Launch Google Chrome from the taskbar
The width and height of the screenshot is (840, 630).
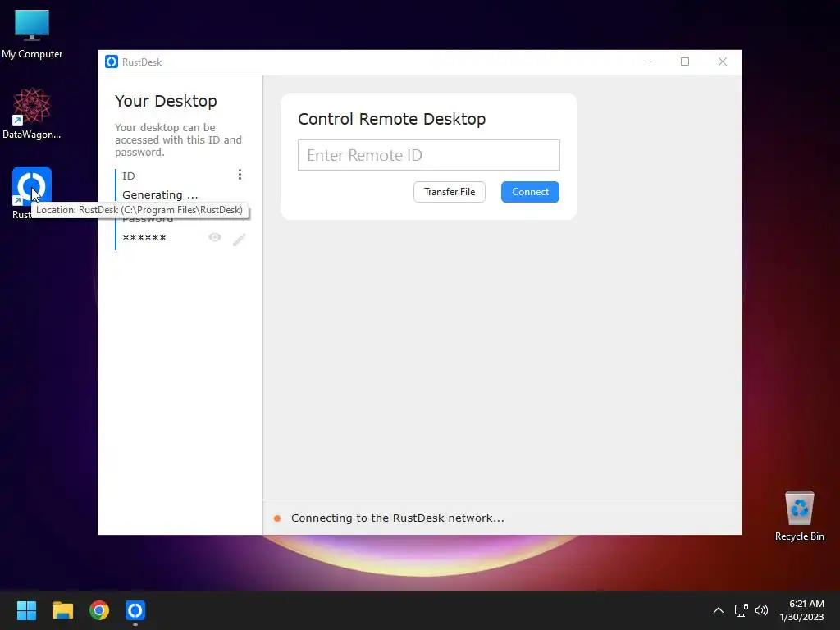(x=99, y=610)
